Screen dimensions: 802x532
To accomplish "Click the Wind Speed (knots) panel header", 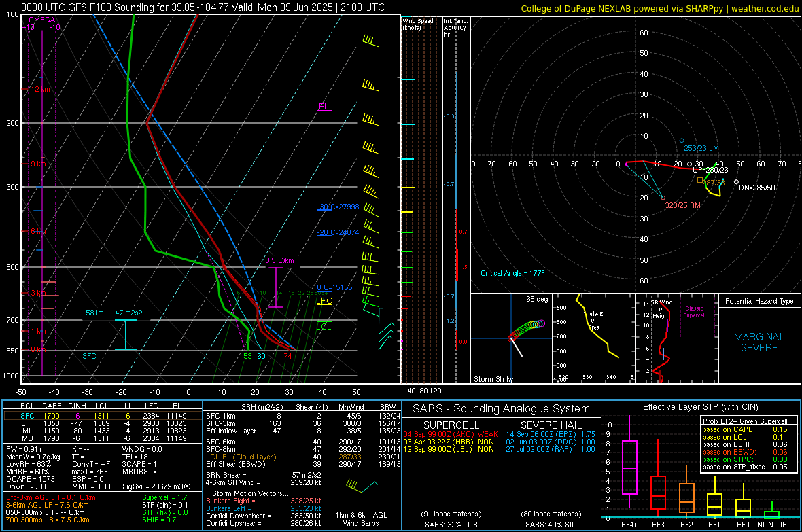I will (x=418, y=24).
